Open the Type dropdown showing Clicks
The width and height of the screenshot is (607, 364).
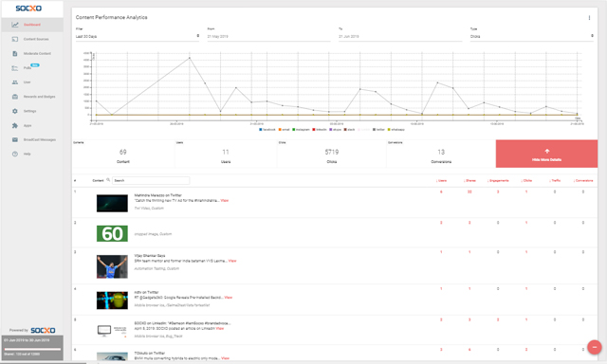pyautogui.click(x=532, y=36)
